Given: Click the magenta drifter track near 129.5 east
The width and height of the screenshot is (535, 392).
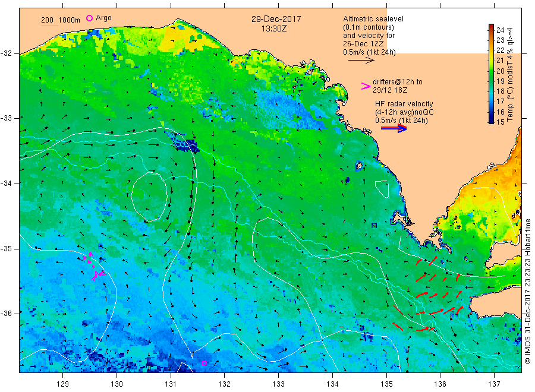Looking at the screenshot, I should click(93, 266).
